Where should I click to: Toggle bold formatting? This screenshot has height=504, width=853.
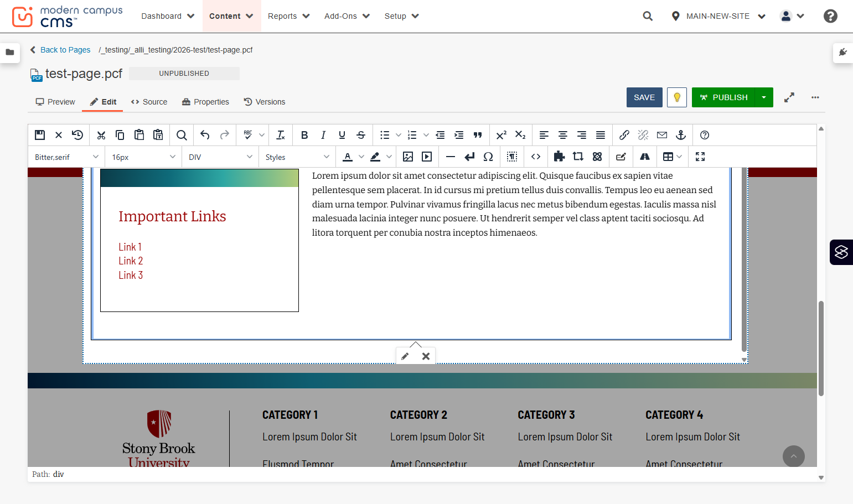coord(304,135)
